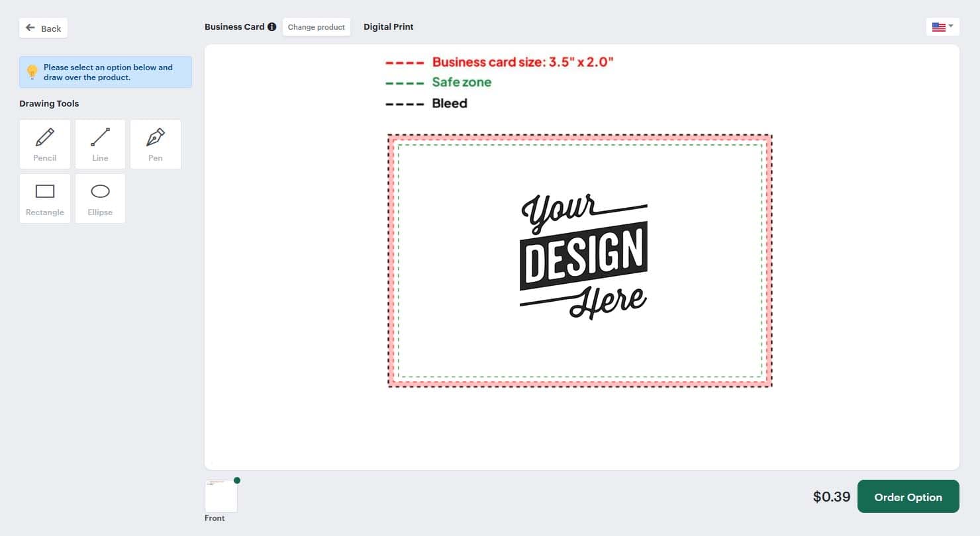Viewport: 980px width, 536px height.
Task: Expand the language dropdown arrow
Action: coord(951,26)
